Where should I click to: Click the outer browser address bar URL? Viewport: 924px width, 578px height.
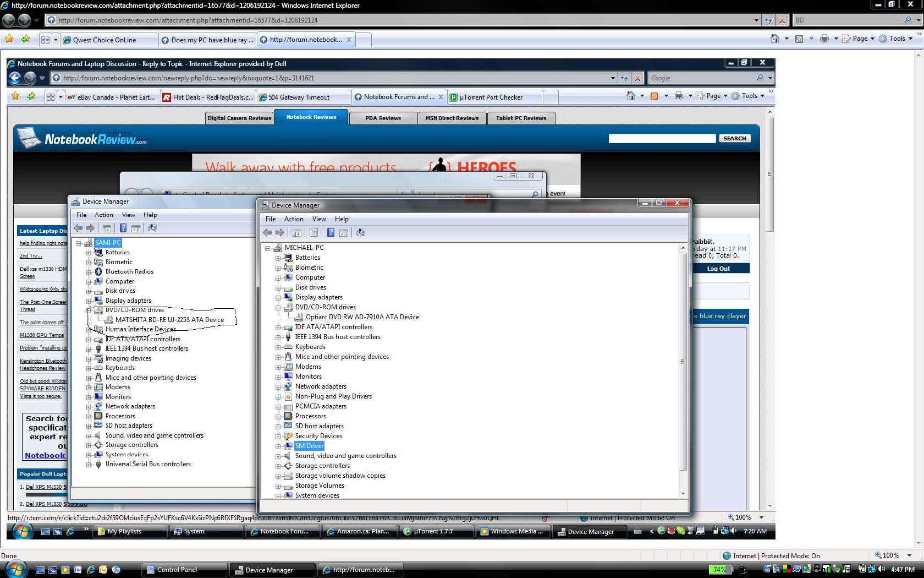click(x=188, y=20)
